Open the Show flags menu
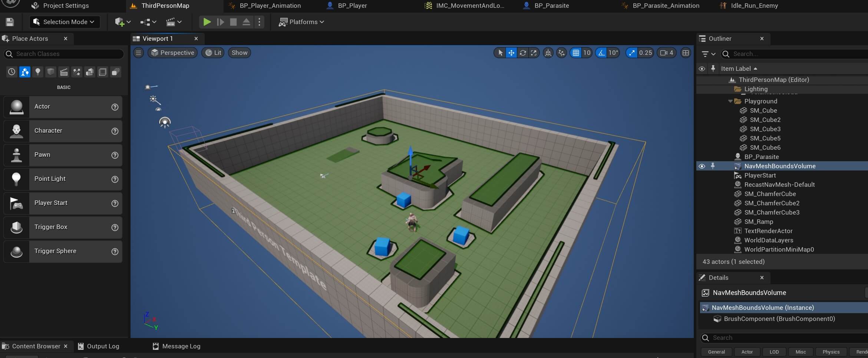Screen dimensions: 868x358 pyautogui.click(x=240, y=53)
